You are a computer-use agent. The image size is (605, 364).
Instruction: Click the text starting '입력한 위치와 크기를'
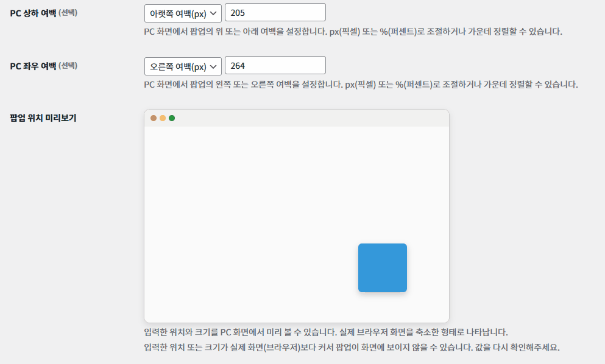coord(325,332)
